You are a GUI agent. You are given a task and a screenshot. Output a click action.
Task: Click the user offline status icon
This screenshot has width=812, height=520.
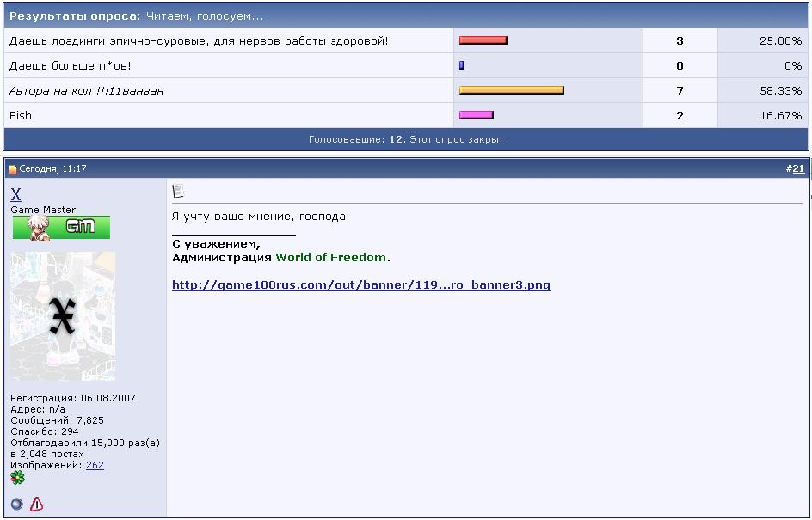click(x=16, y=505)
